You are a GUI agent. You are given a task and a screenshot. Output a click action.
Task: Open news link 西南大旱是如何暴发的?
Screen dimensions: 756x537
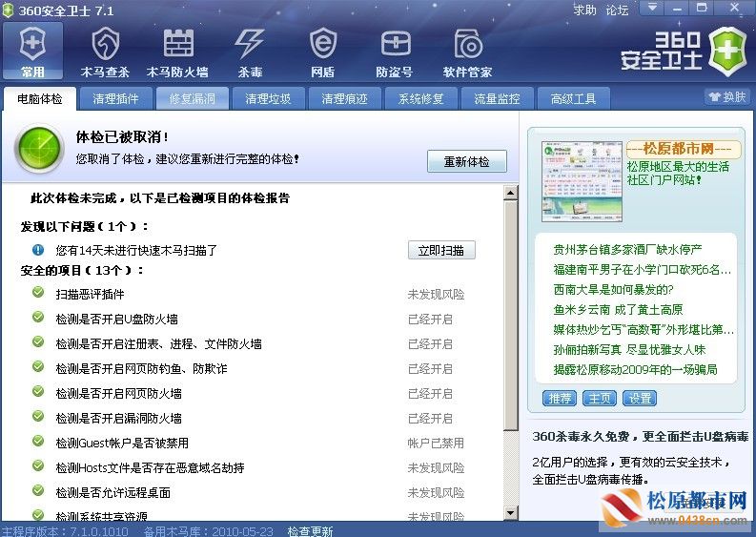pyautogui.click(x=613, y=290)
